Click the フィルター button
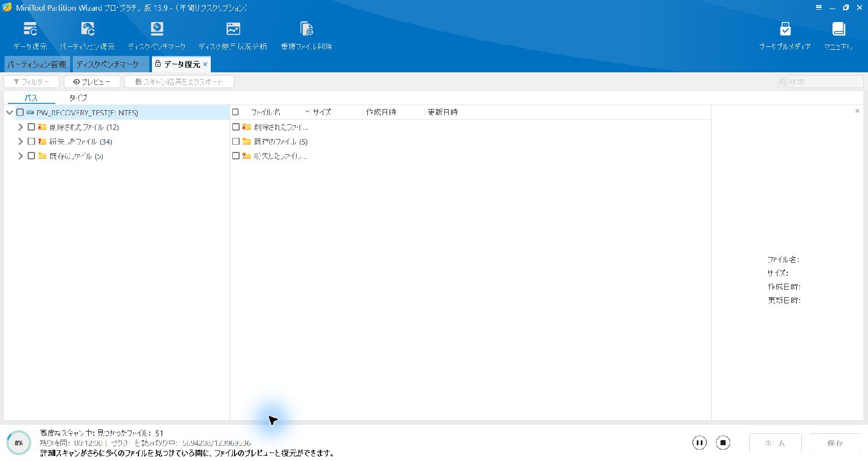Screen dimensions: 868x461 [x=31, y=82]
